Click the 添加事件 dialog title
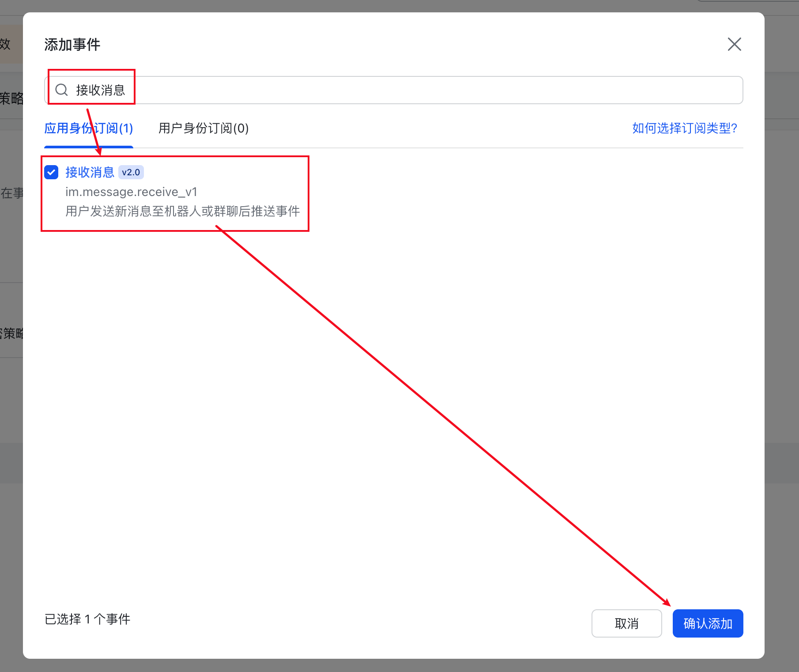799x672 pixels. coord(72,45)
